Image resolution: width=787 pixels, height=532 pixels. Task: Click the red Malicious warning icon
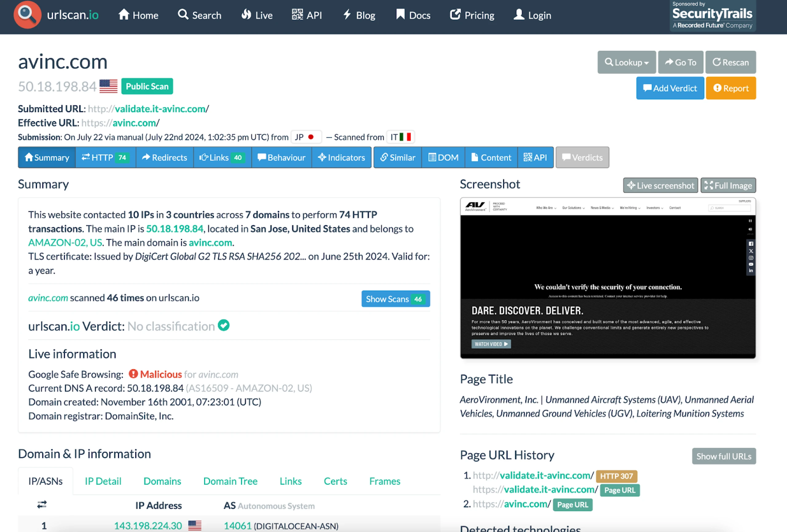[x=133, y=374]
